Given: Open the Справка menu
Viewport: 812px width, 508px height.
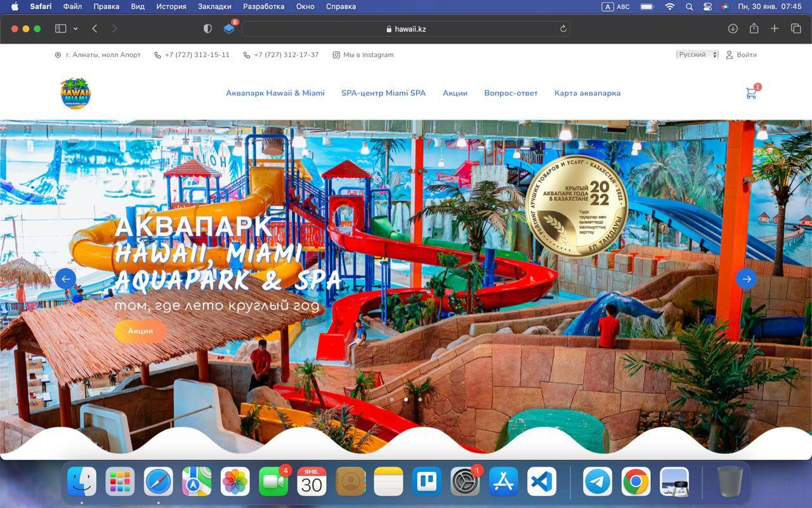Looking at the screenshot, I should coord(341,6).
